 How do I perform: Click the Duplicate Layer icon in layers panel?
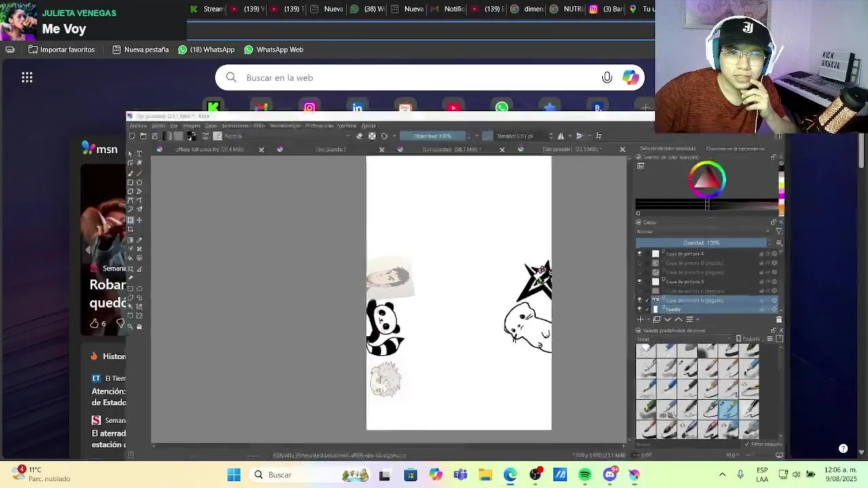coord(656,319)
